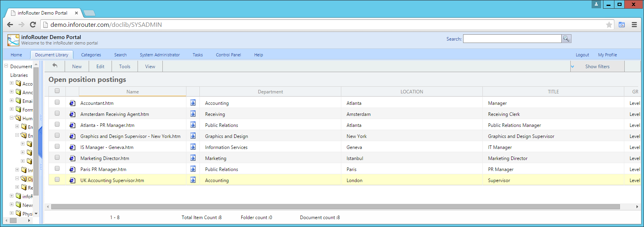The image size is (644, 227).
Task: Download Accountant.htm using its arrow icon
Action: click(193, 103)
